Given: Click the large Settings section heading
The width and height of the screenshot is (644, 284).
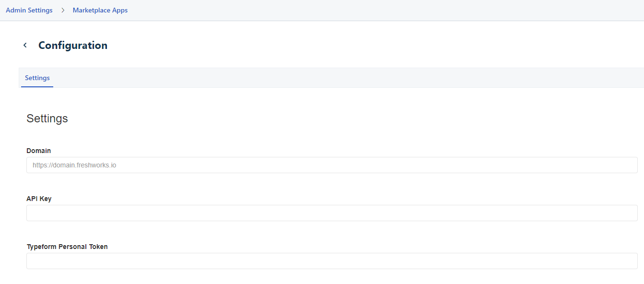Looking at the screenshot, I should 47,118.
